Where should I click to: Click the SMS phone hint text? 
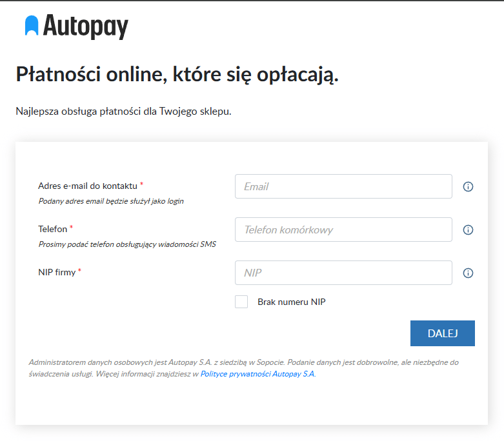tap(127, 244)
